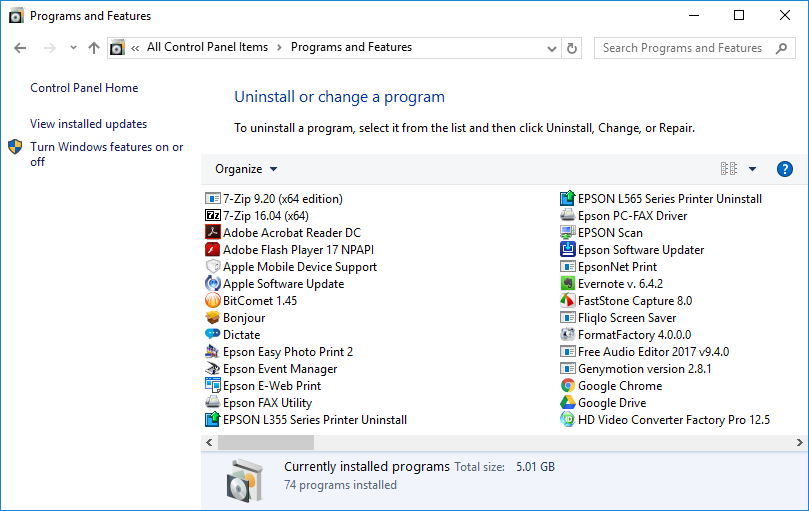
Task: Click the FastStone Capture 8.0 icon
Action: [x=568, y=301]
